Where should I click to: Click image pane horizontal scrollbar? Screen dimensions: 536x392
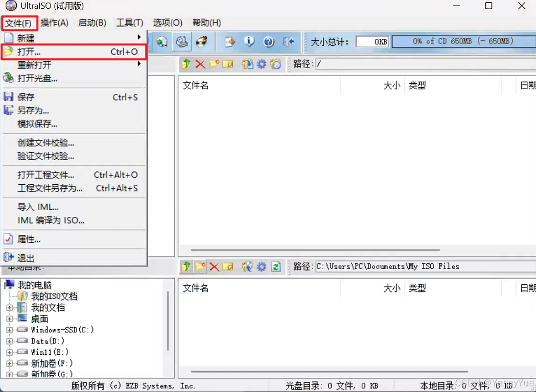pyautogui.click(x=315, y=250)
